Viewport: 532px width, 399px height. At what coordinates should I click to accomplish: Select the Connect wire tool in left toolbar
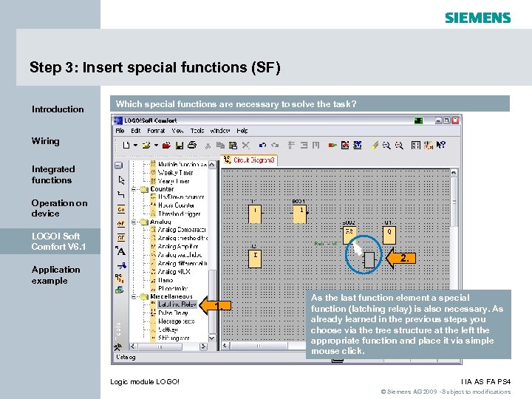point(120,194)
